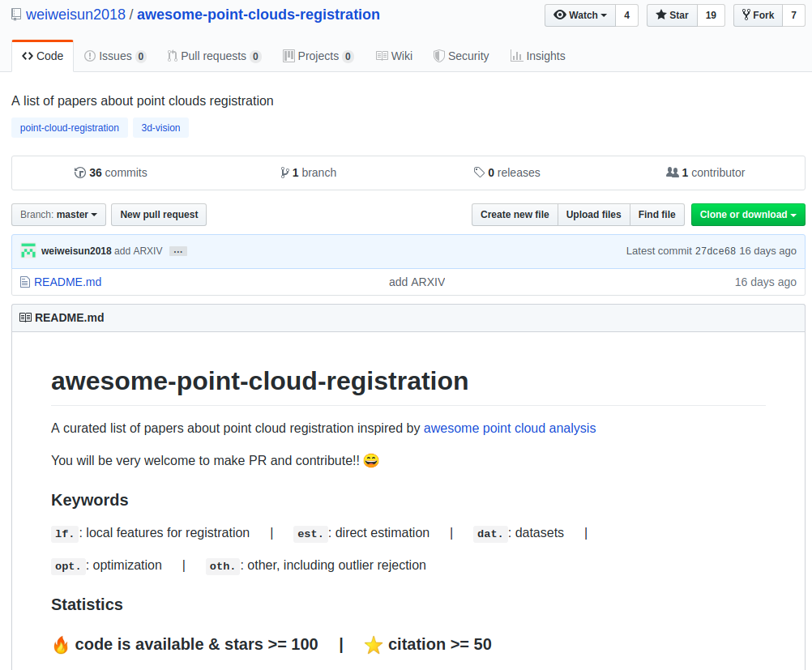This screenshot has width=812, height=670.
Task: Click the fire emoji before code is available
Action: (x=61, y=645)
